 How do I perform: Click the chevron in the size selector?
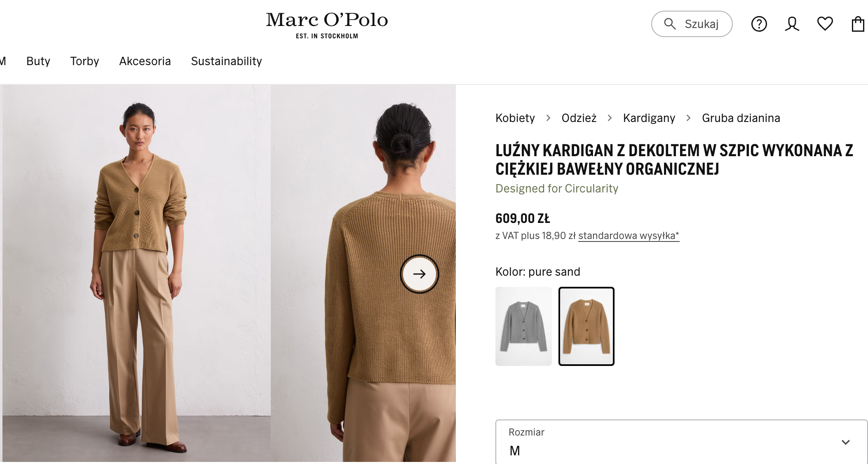tap(845, 442)
